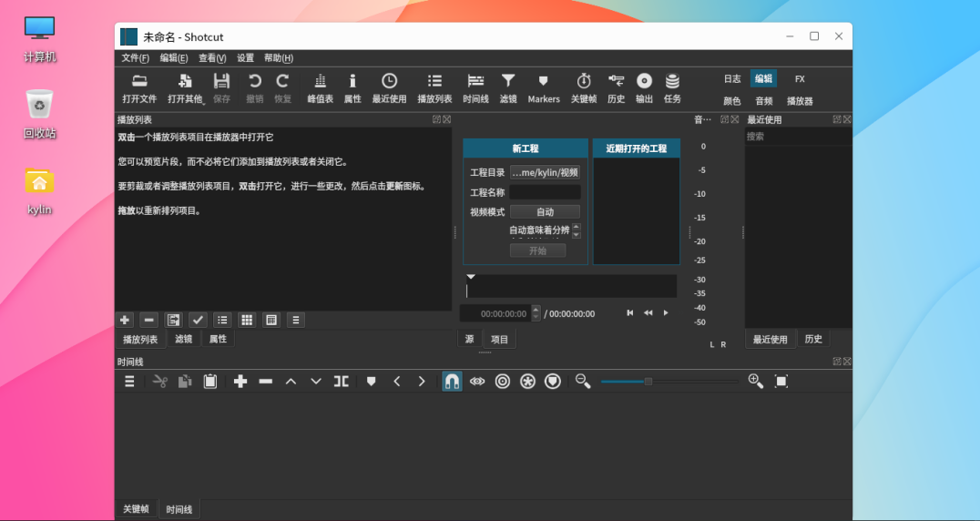Open video mode 自动 dropdown

545,212
